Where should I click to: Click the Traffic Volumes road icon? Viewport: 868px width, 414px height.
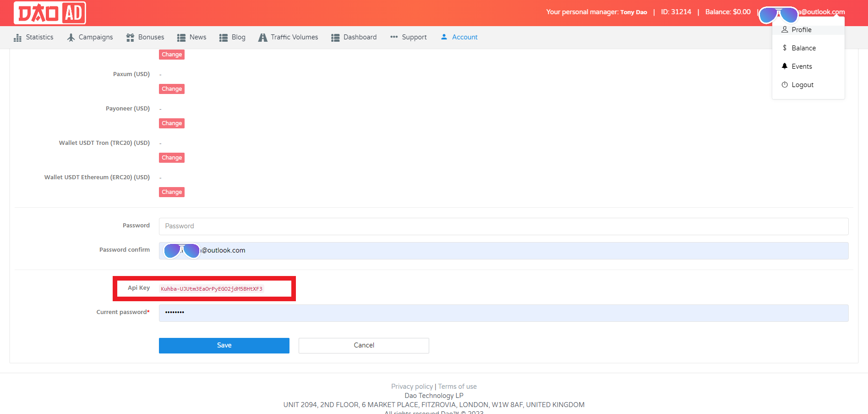pos(262,38)
